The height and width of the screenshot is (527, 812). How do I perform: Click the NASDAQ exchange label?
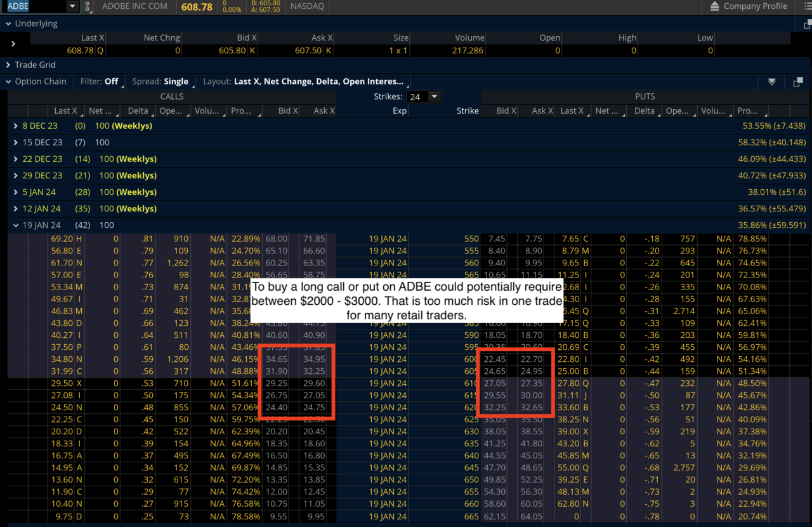307,6
